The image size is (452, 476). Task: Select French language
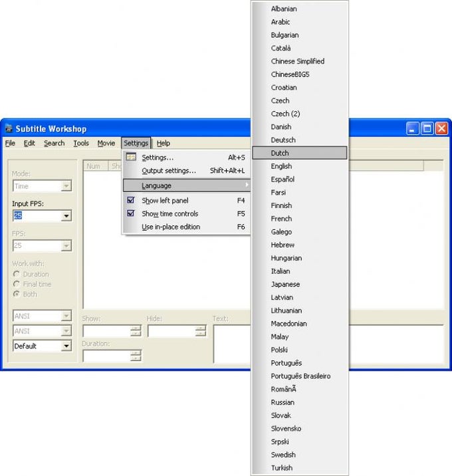(x=300, y=219)
